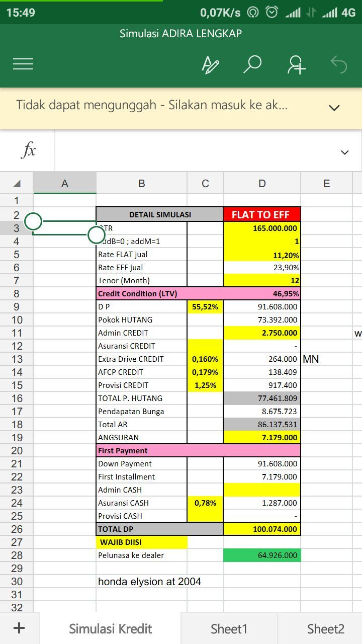Select cell with value 165.000.000
The image size is (362, 644).
pyautogui.click(x=262, y=228)
